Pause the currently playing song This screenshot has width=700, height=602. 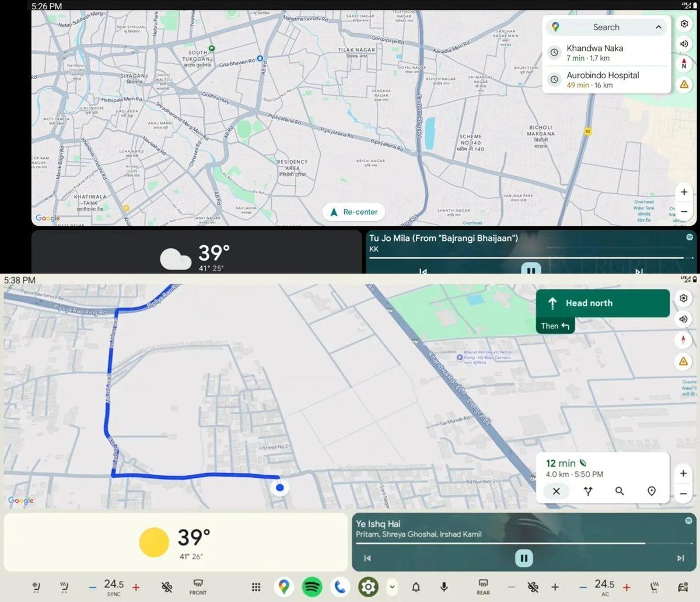click(523, 558)
